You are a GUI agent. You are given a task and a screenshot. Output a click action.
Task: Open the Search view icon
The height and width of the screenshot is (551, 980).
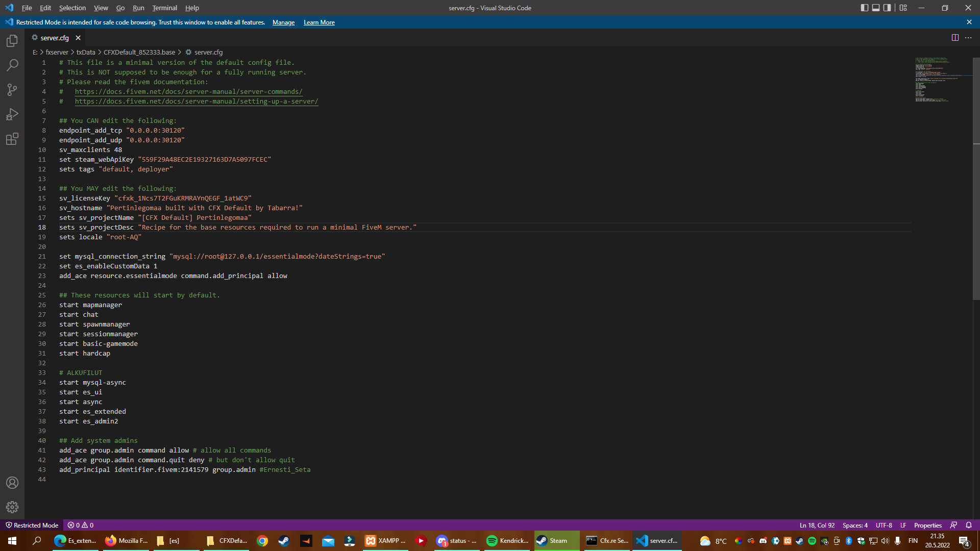(12, 65)
